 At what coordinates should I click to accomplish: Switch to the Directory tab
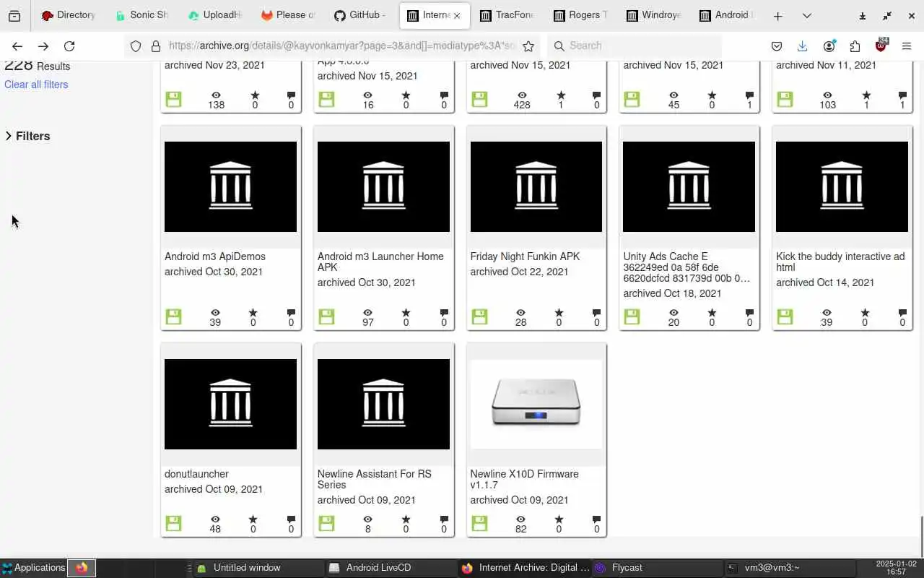tap(69, 15)
